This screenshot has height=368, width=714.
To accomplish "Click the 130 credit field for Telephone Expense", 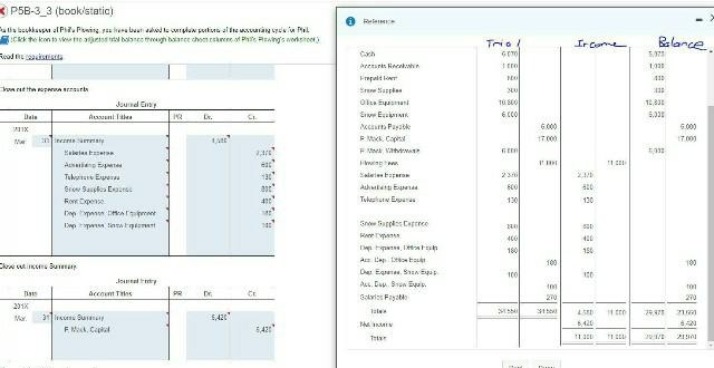I will coord(252,177).
